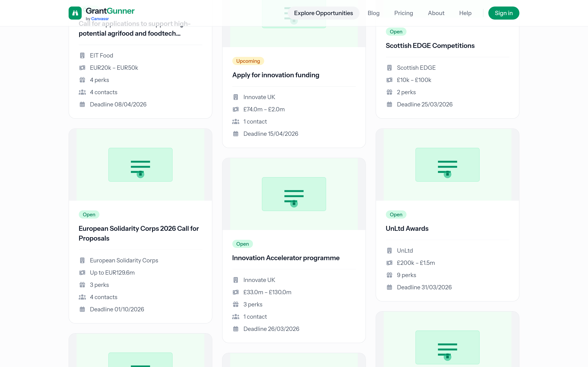Click the gift icon next to 9 perks
588x367 pixels.
click(x=389, y=275)
